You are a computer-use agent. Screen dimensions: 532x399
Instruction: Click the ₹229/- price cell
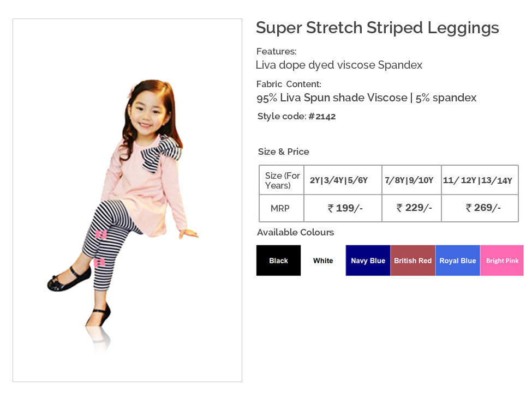tap(411, 208)
